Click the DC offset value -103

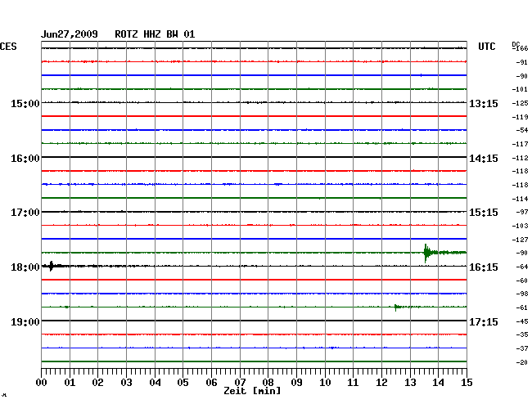(520, 226)
